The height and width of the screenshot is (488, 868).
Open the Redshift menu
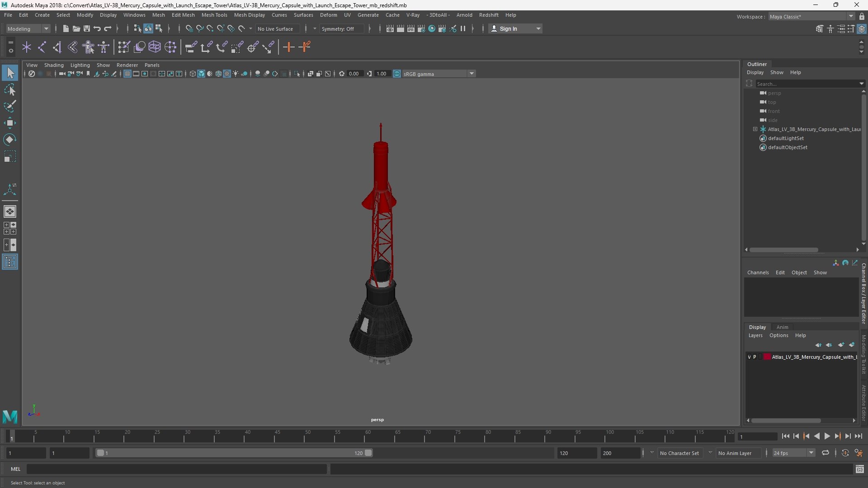[x=489, y=15]
